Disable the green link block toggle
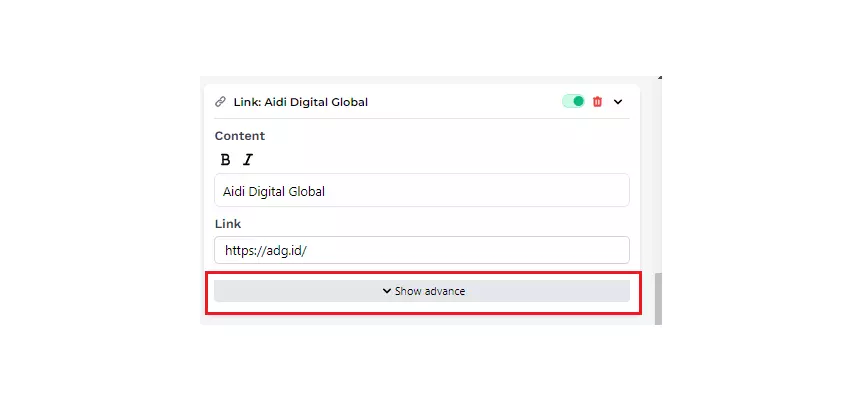The image size is (862, 400). tap(573, 101)
